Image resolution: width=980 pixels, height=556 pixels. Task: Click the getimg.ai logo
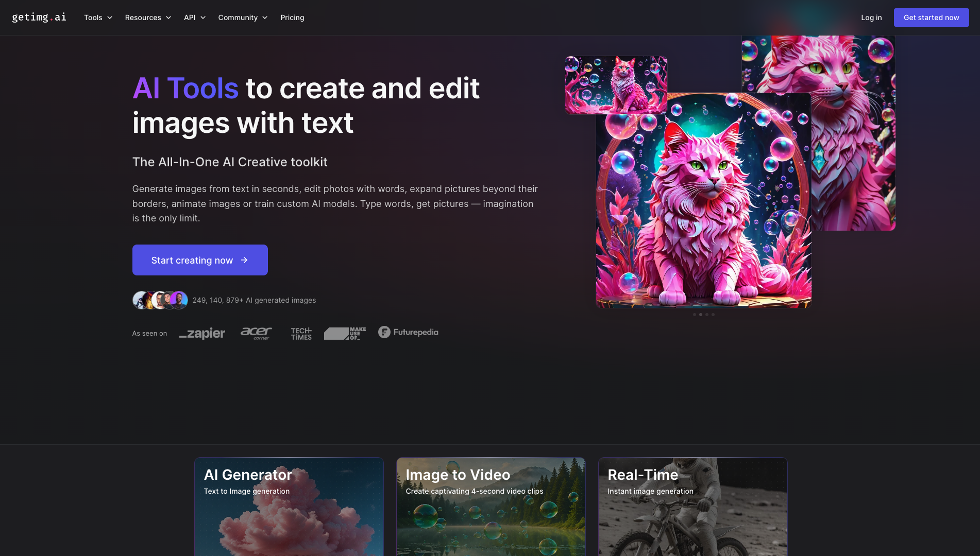click(x=39, y=18)
